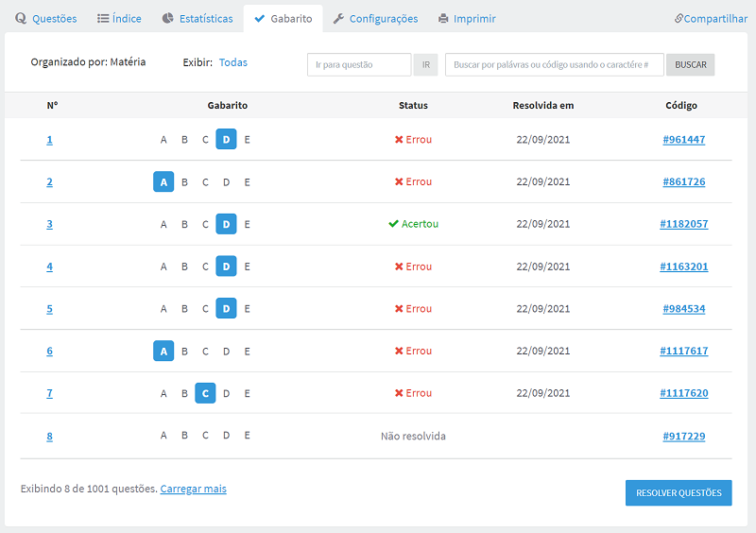Viewport: 756px width, 533px height.
Task: Open code link #984534
Action: click(683, 309)
